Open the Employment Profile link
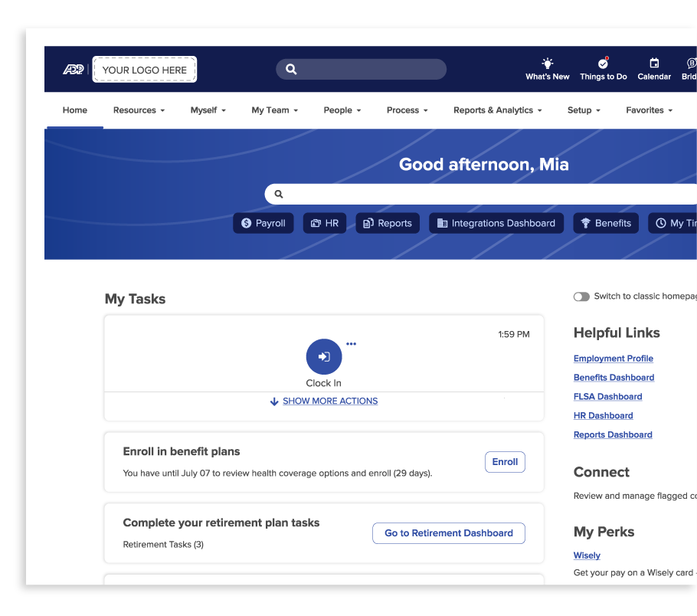The height and width of the screenshot is (616, 697). (613, 359)
